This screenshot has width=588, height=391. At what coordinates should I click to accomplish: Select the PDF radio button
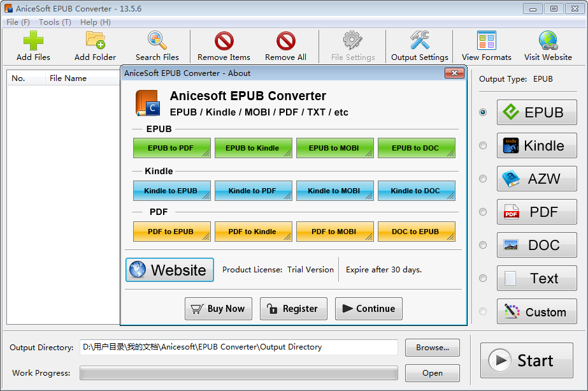[x=483, y=212]
